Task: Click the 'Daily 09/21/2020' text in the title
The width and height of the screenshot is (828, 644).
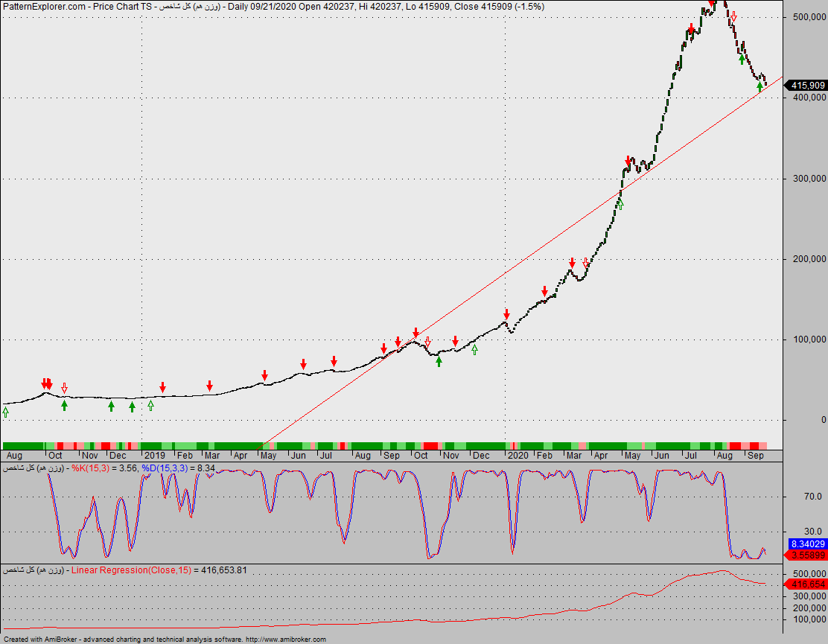Action: pyautogui.click(x=263, y=7)
